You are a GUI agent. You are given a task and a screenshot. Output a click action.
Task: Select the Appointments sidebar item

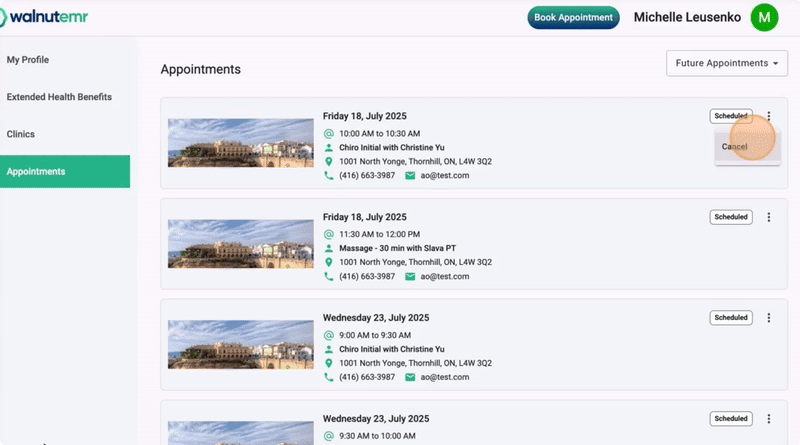pyautogui.click(x=36, y=171)
